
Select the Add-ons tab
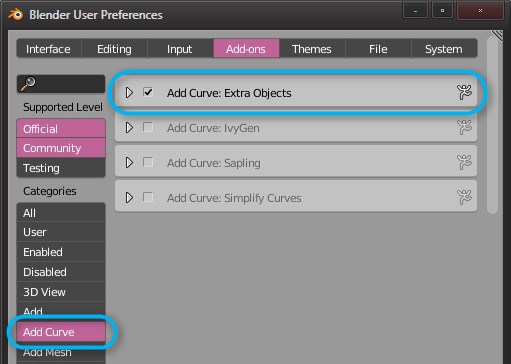(246, 49)
